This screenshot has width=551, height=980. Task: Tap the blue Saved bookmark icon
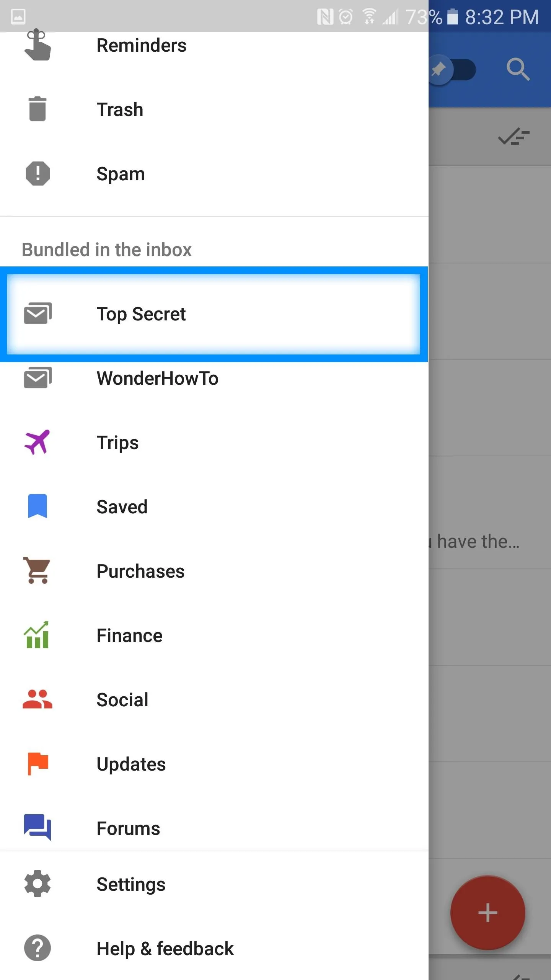37,506
